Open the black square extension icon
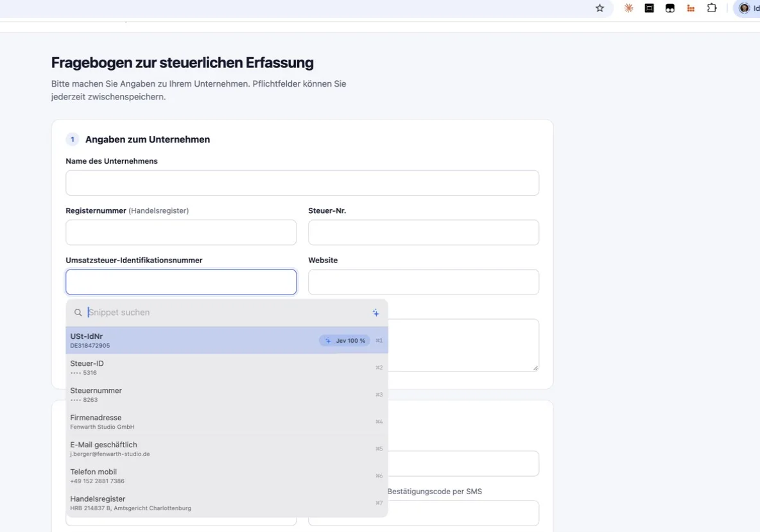 click(649, 8)
